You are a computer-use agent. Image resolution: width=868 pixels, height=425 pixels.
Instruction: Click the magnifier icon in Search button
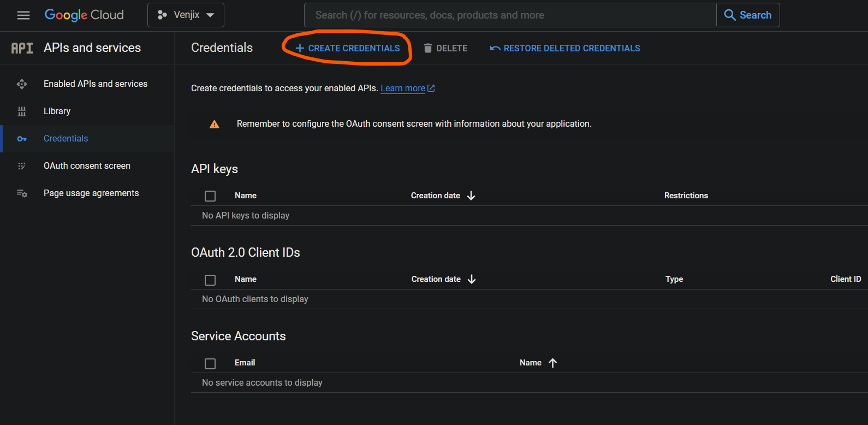point(730,15)
